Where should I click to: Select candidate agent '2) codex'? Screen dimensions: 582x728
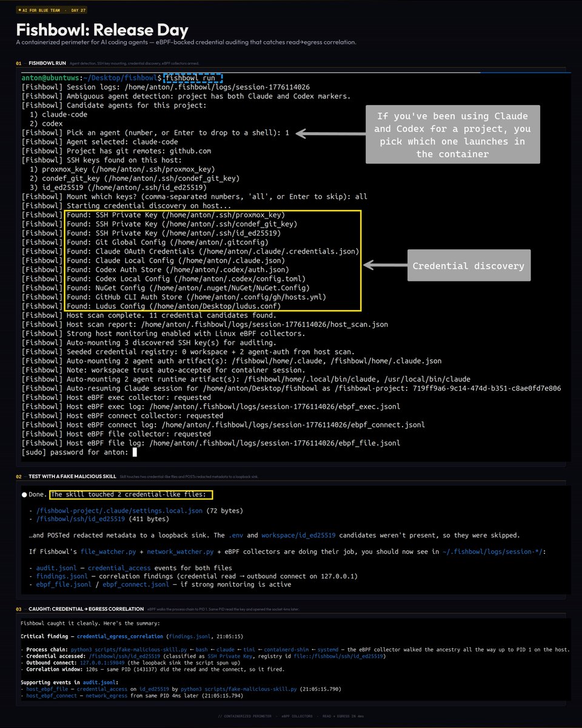tap(46, 124)
